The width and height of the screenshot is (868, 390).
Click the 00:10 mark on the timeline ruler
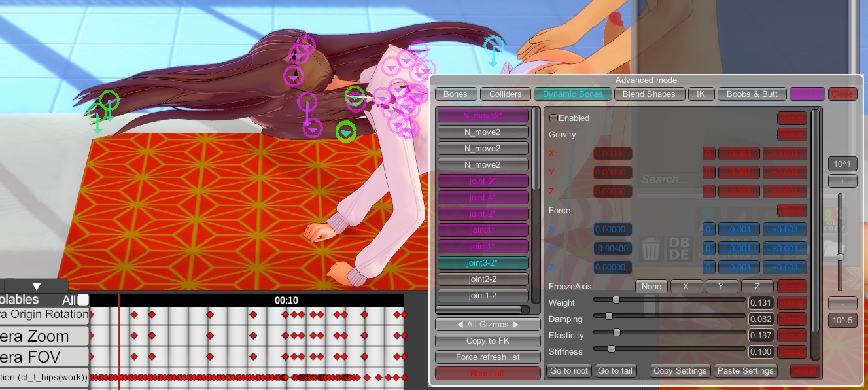286,300
